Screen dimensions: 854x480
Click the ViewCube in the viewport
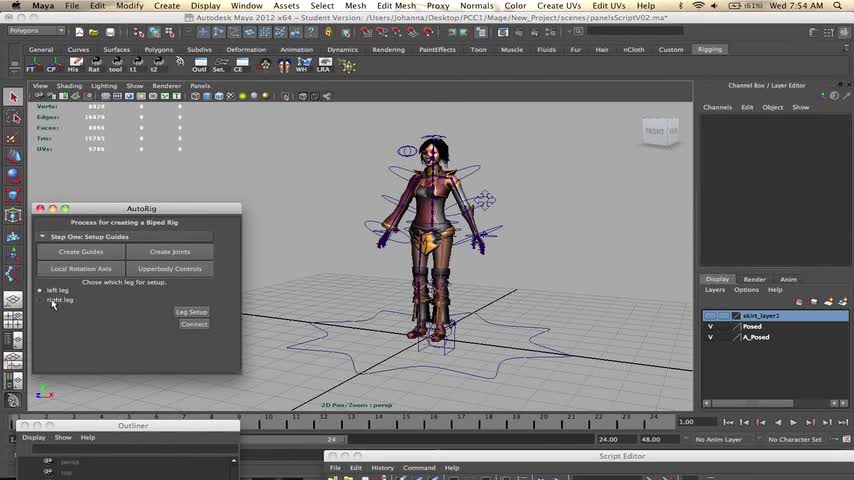[x=659, y=131]
